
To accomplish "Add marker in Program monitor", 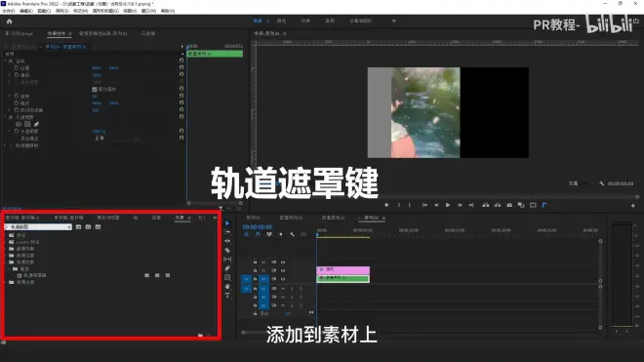I will coord(386,205).
